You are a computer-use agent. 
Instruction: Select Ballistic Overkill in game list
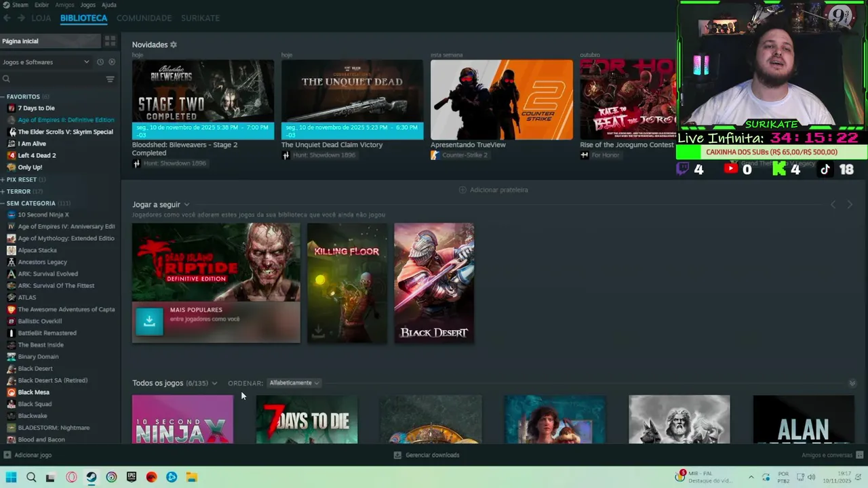39,321
